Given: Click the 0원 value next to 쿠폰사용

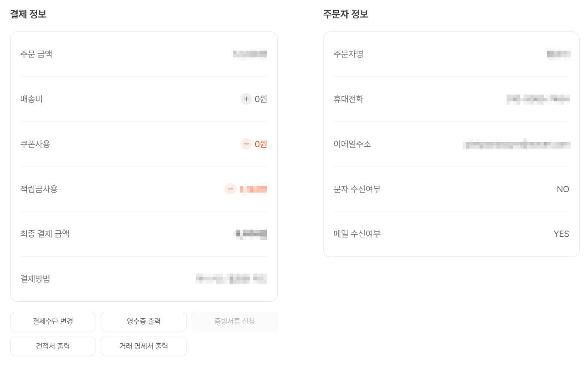Looking at the screenshot, I should [260, 144].
